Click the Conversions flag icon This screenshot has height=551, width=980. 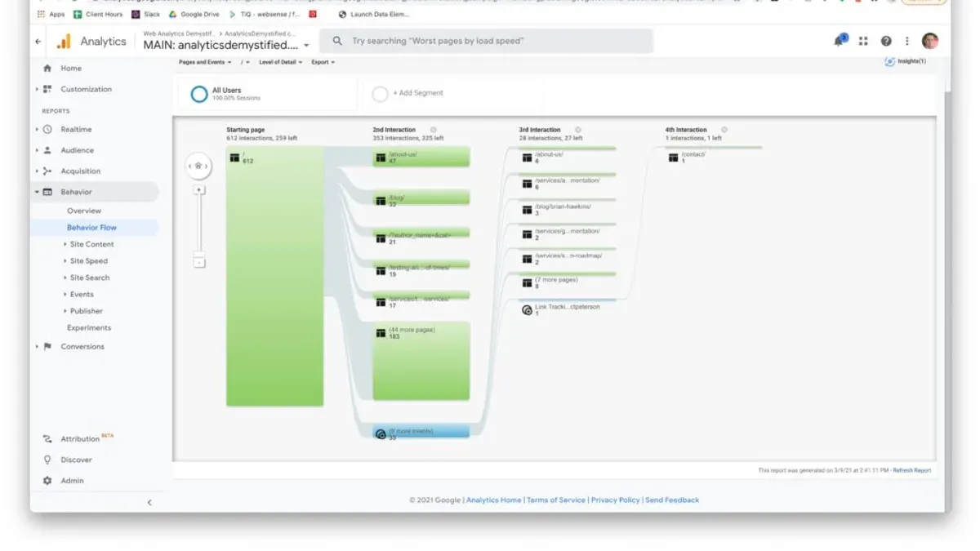[x=47, y=346]
